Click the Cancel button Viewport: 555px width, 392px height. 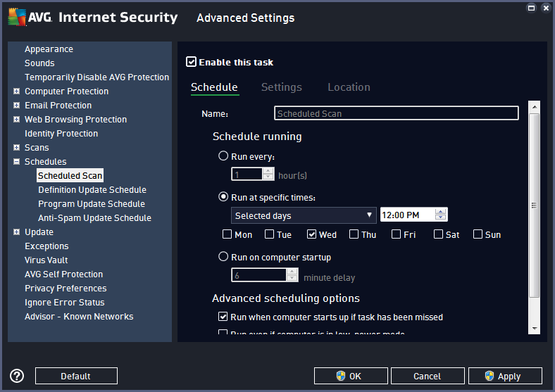click(x=428, y=376)
